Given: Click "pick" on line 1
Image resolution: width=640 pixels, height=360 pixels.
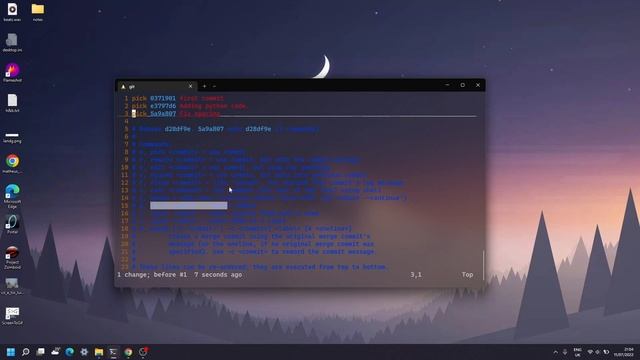Looking at the screenshot, I should click(x=139, y=98).
